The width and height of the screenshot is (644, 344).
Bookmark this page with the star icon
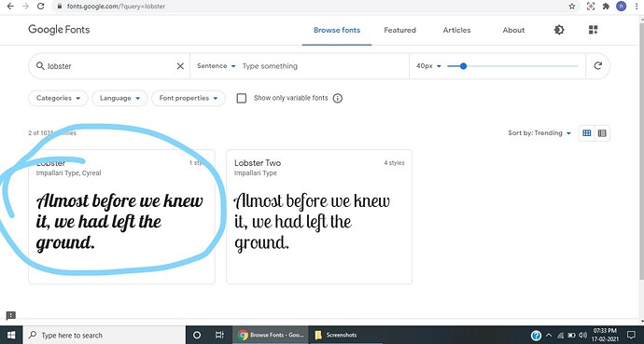coord(572,7)
